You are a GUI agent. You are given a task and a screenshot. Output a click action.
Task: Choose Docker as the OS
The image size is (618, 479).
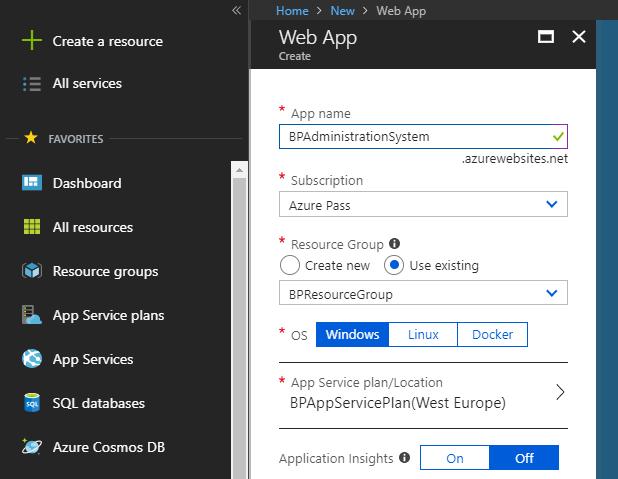click(x=493, y=334)
